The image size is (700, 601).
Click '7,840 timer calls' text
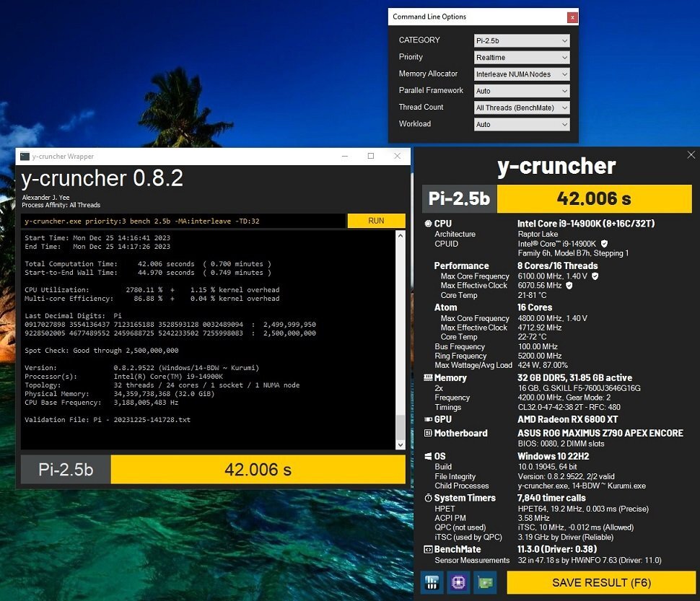[x=551, y=498]
